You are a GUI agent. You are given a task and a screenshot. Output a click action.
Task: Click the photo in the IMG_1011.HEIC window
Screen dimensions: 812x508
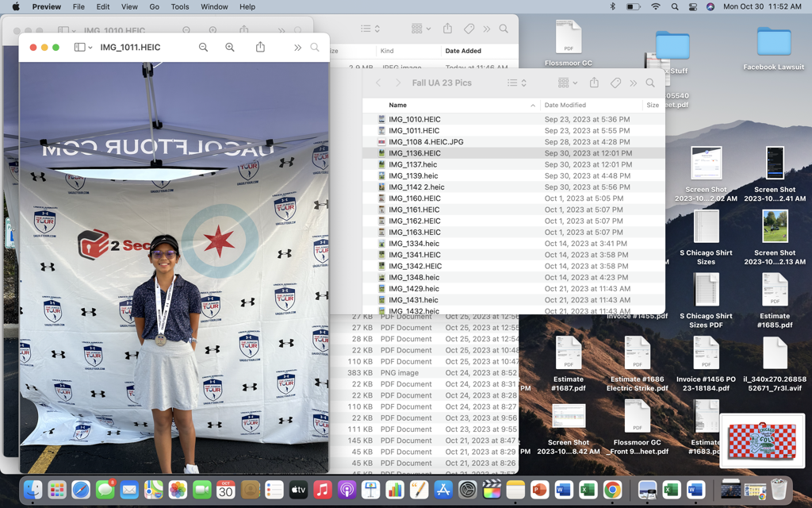click(x=174, y=267)
